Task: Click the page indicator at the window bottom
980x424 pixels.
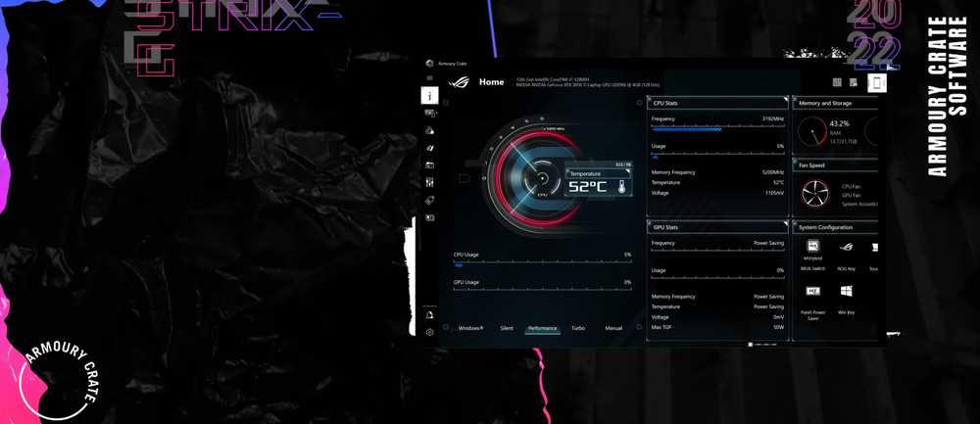Action: coord(762,344)
